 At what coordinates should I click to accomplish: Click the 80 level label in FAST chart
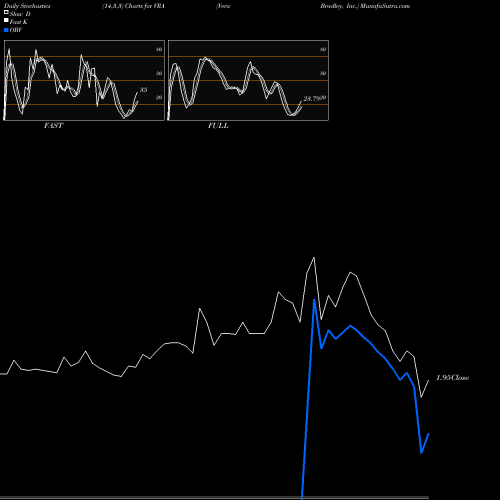(x=159, y=49)
